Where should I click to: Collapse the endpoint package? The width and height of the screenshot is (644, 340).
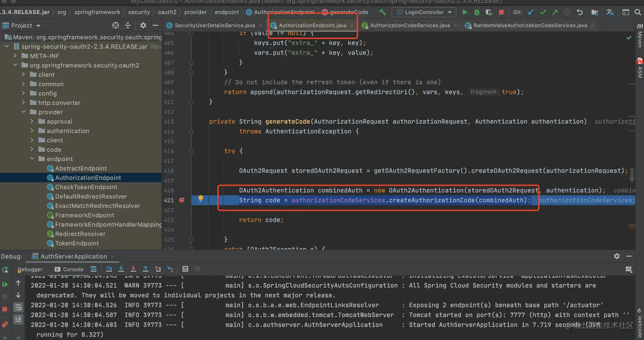click(x=32, y=159)
